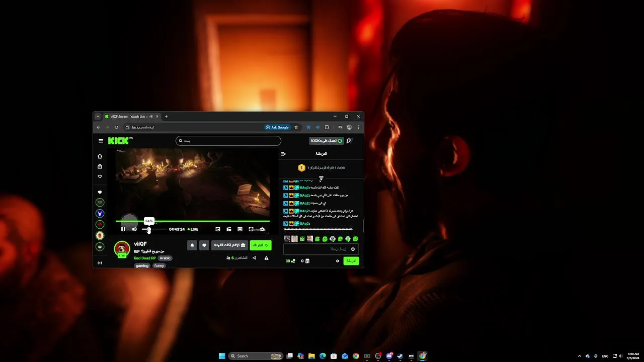
Task: Go back in browser
Action: [98, 127]
